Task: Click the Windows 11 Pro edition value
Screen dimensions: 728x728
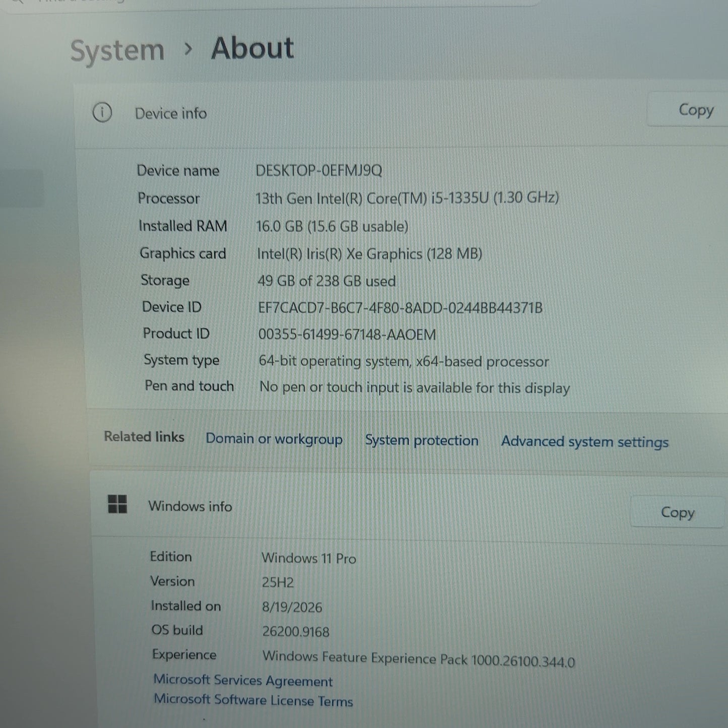Action: point(309,558)
